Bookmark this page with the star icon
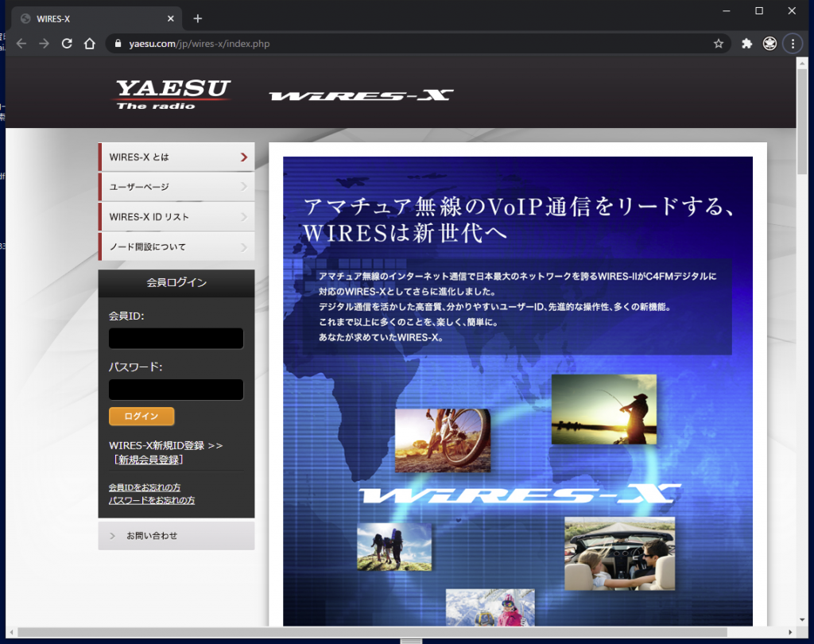 point(718,44)
